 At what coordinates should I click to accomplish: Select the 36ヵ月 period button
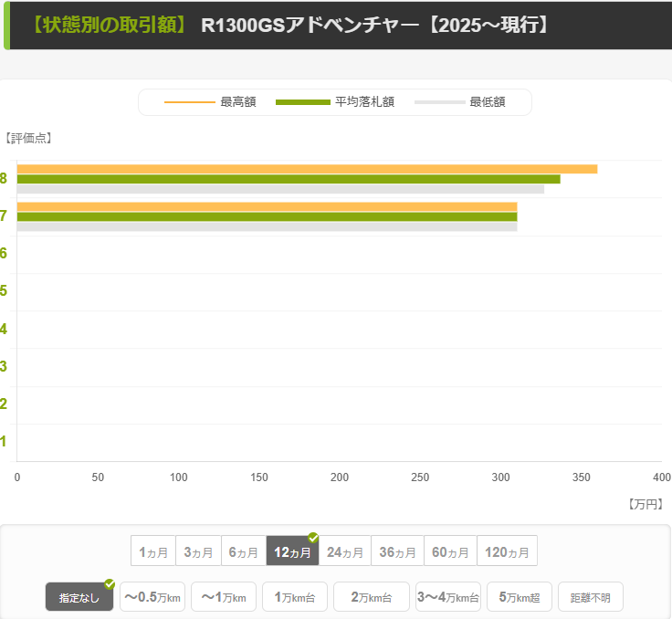coord(397,551)
